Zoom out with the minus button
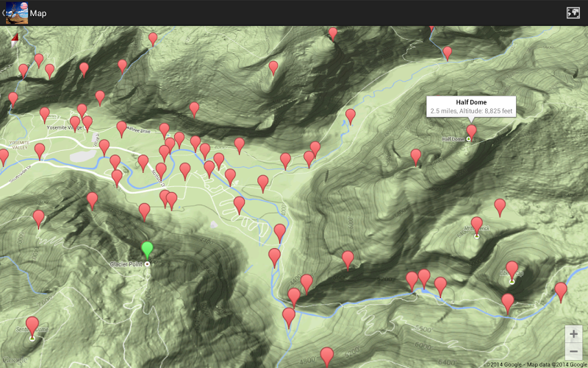 [573, 352]
